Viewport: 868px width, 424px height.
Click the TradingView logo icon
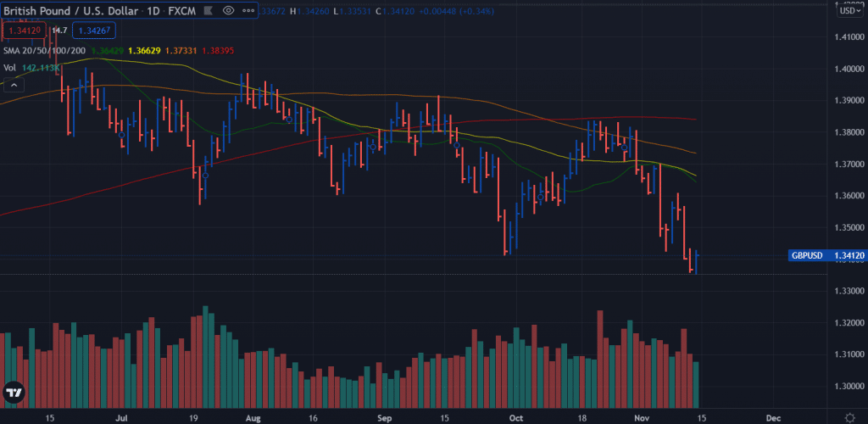pos(14,393)
